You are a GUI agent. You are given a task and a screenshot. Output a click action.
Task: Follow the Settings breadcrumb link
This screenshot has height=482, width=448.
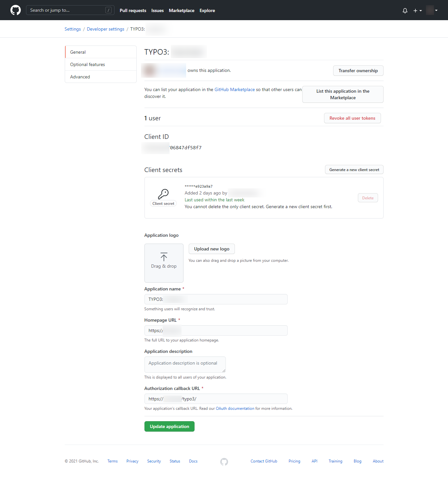tap(73, 29)
